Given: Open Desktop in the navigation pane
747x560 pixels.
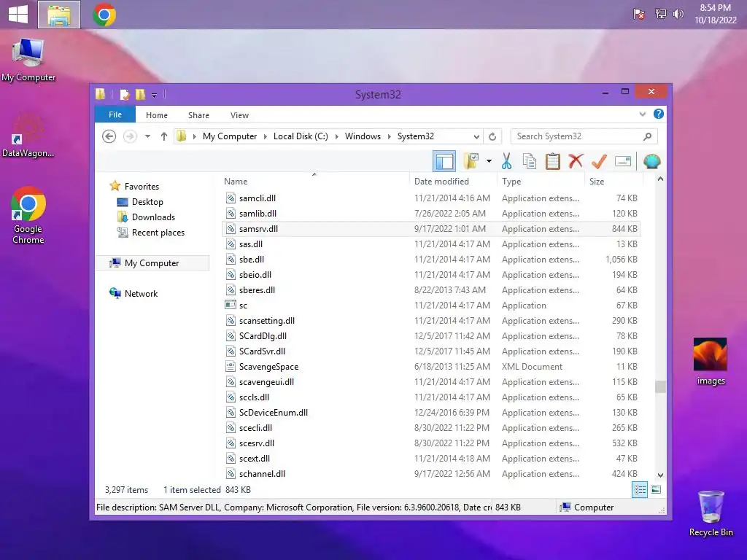Looking at the screenshot, I should tap(147, 202).
